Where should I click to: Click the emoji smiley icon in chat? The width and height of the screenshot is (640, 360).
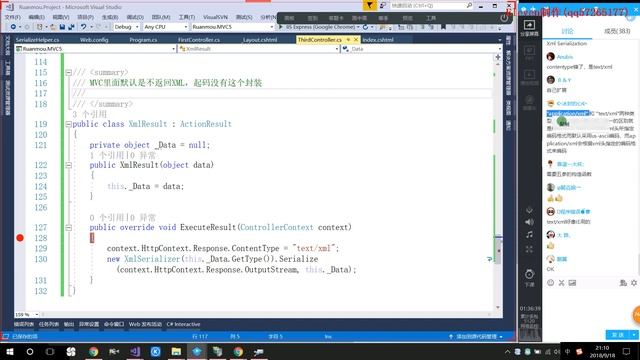click(551, 282)
